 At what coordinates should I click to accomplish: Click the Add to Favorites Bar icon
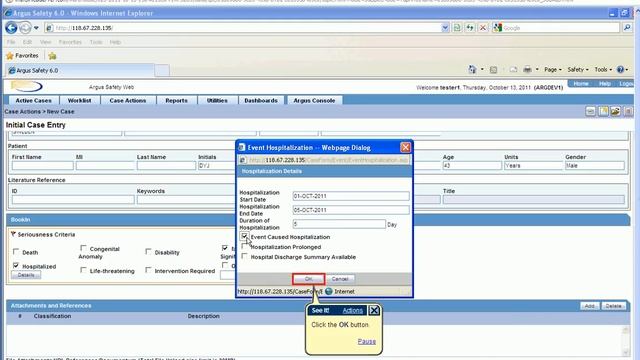coord(52,56)
